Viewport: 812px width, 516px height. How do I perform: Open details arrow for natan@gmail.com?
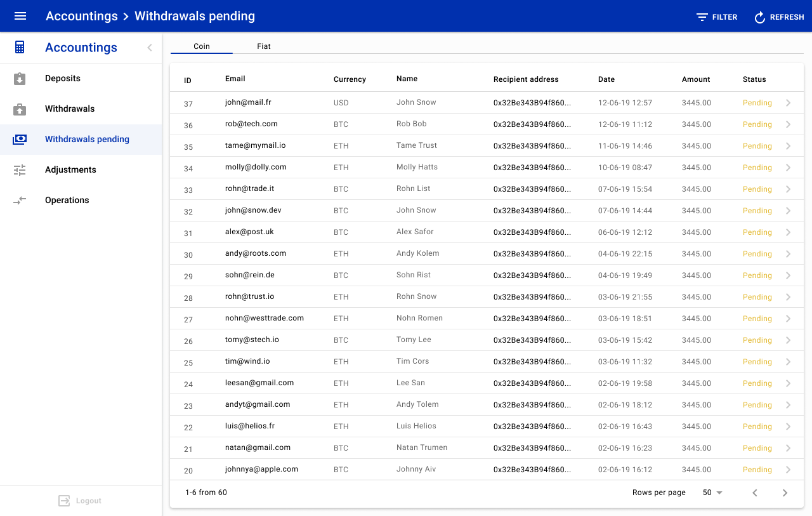click(789, 448)
